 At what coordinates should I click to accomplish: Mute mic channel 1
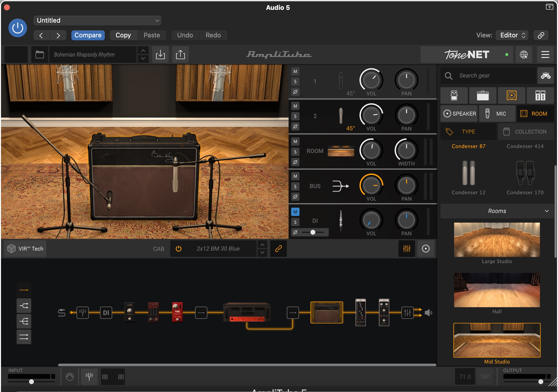(295, 72)
